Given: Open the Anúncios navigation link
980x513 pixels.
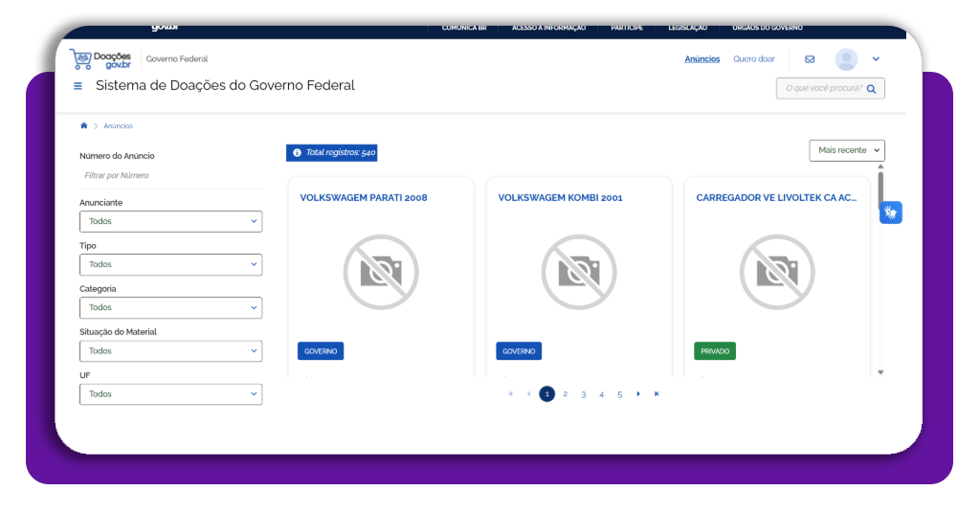Looking at the screenshot, I should 702,59.
